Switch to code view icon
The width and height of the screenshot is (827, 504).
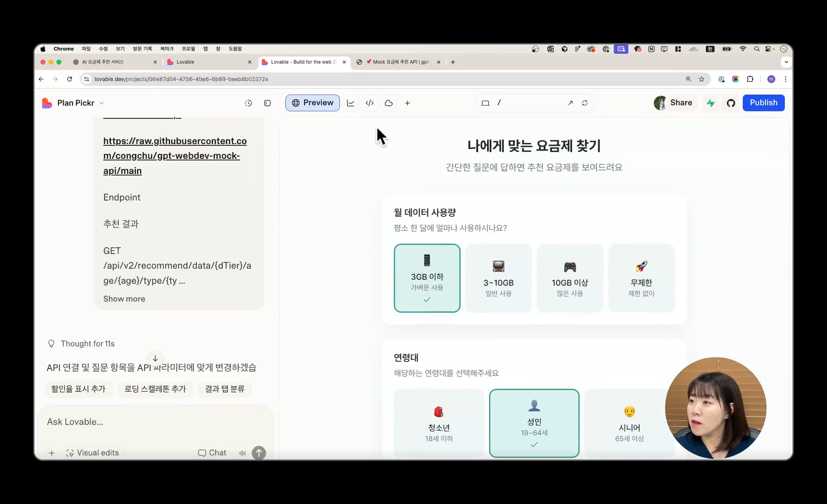click(x=369, y=103)
